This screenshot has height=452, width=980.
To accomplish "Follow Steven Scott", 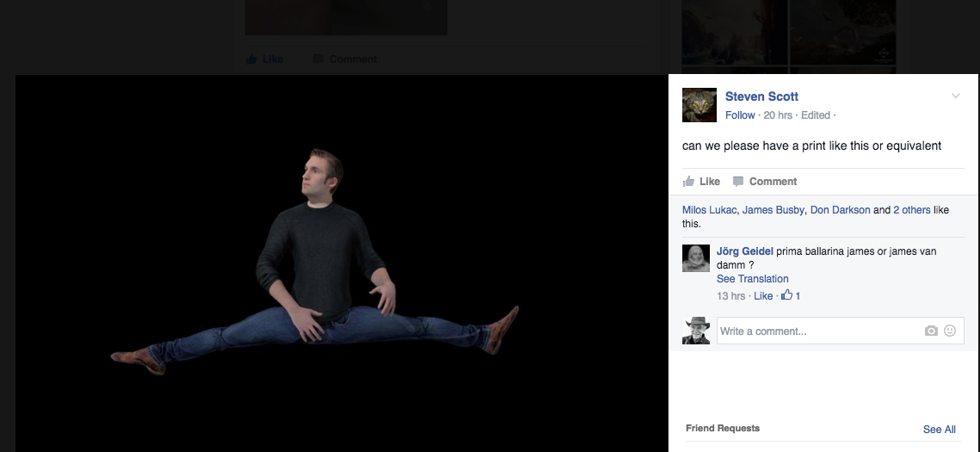I will pos(739,115).
